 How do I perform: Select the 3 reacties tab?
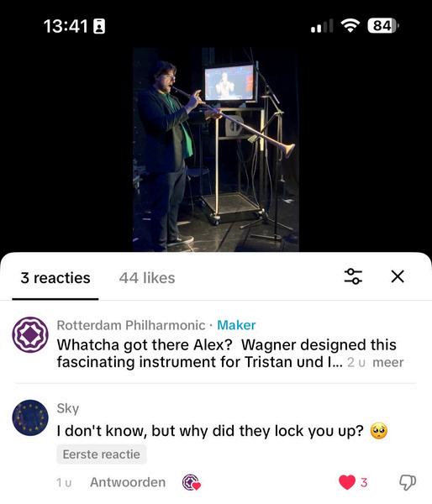(x=55, y=278)
